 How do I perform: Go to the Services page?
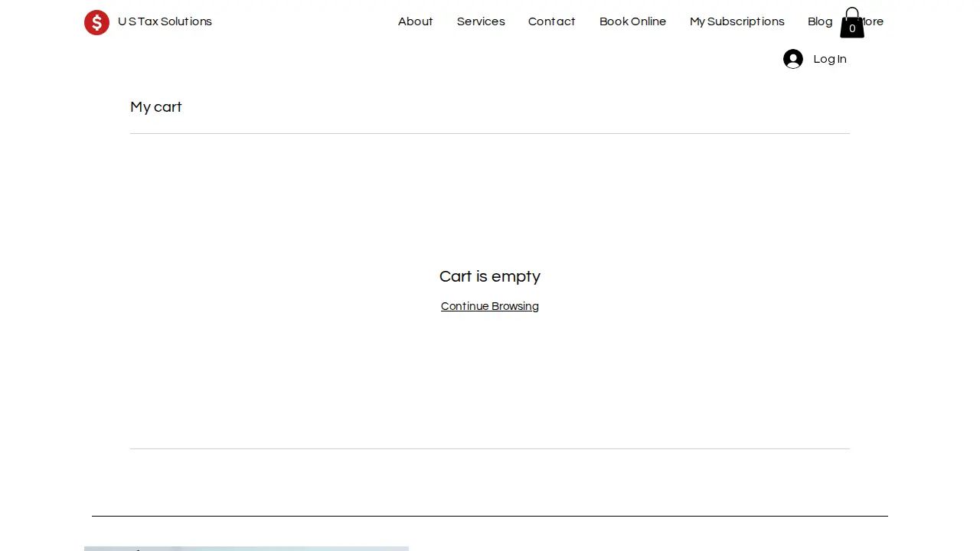[481, 21]
